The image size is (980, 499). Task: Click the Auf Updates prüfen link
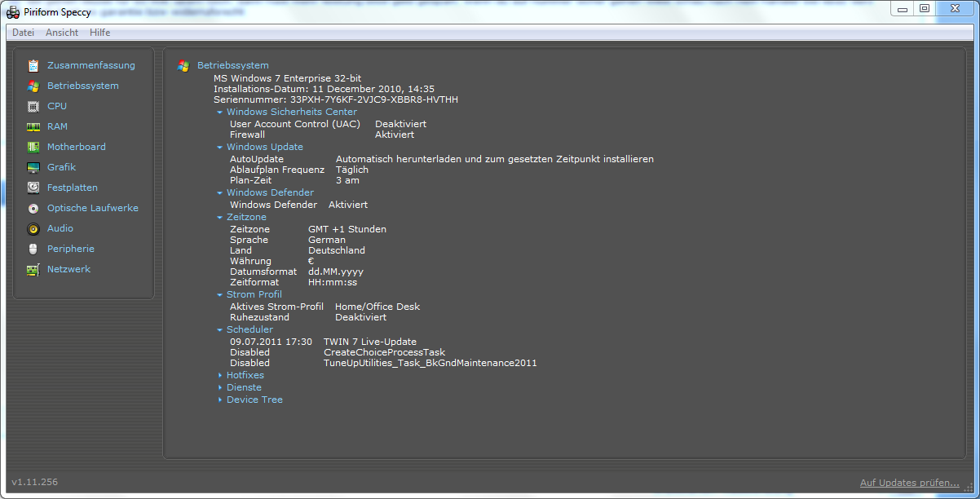click(910, 483)
